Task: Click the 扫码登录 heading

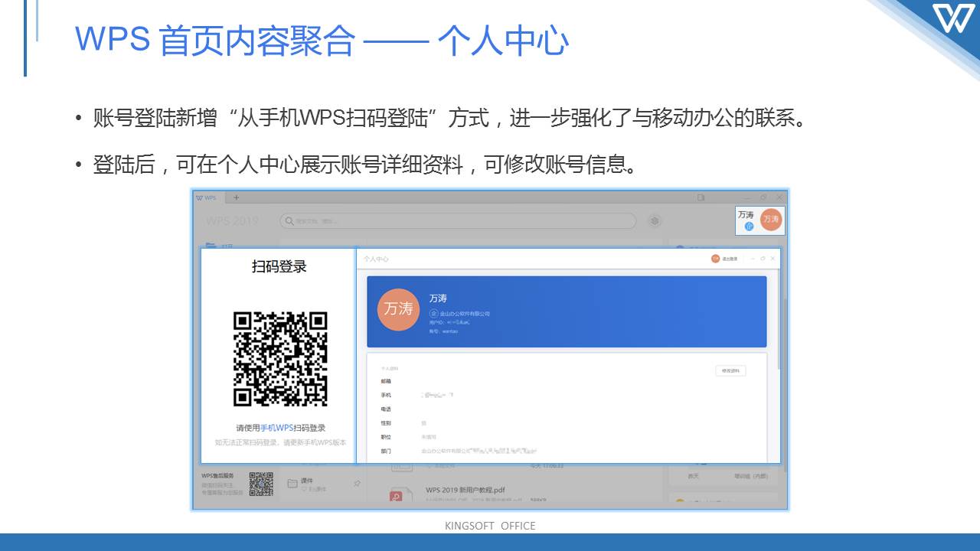Action: (279, 266)
